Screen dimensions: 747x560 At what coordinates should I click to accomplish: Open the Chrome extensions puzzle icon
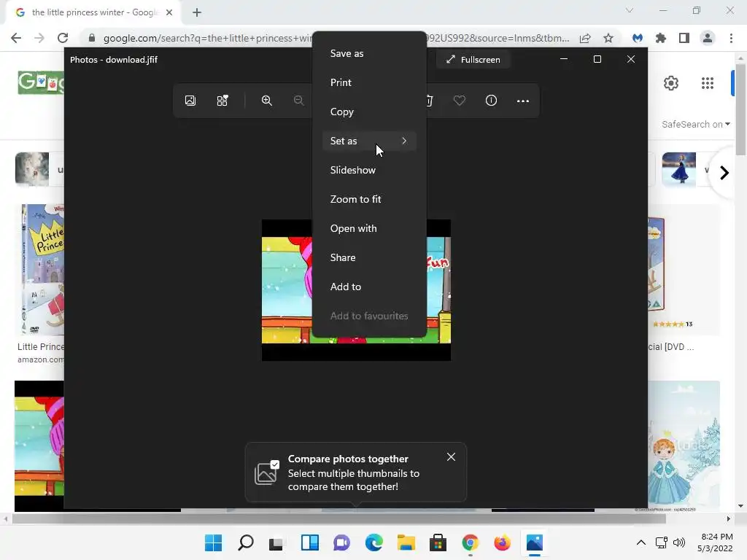[661, 38]
